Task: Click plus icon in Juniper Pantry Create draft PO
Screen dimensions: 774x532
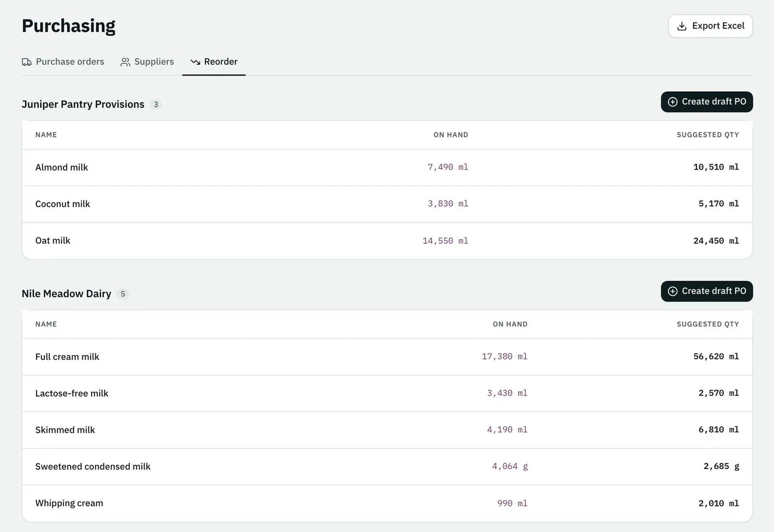Action: click(x=672, y=102)
